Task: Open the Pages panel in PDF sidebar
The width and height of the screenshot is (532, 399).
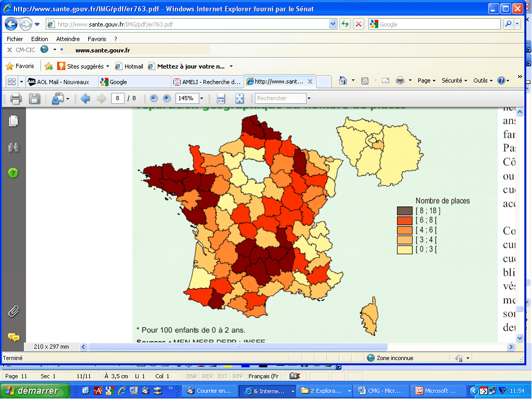Action: 14,121
